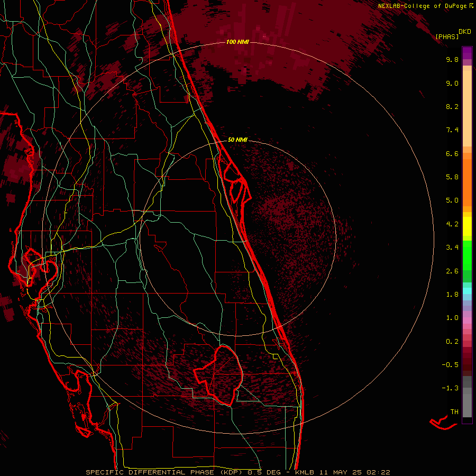
Task: Click the 8.2 value on color scale
Action: click(x=452, y=106)
